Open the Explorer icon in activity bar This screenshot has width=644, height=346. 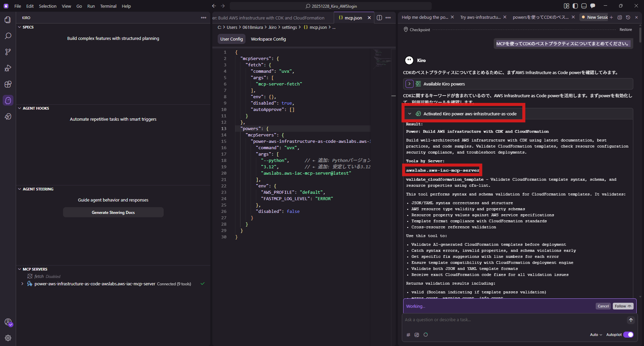tap(8, 20)
